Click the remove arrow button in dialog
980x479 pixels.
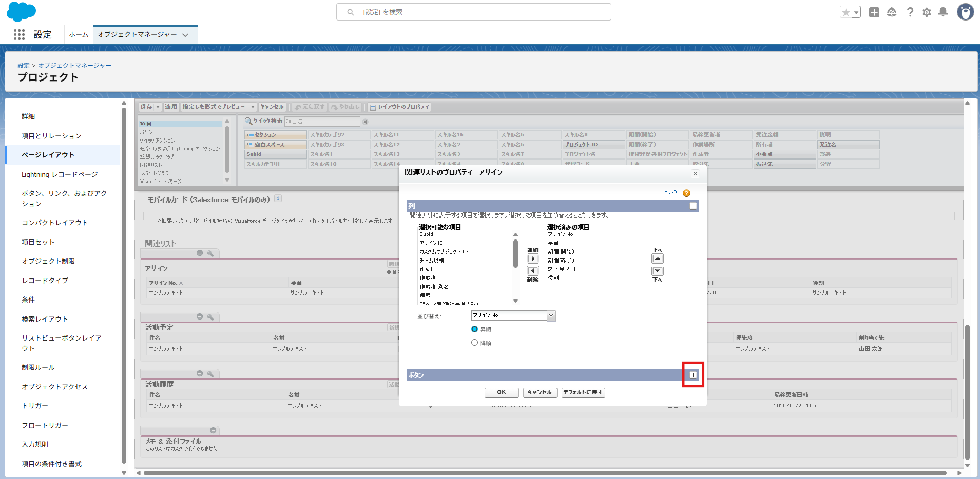(532, 271)
